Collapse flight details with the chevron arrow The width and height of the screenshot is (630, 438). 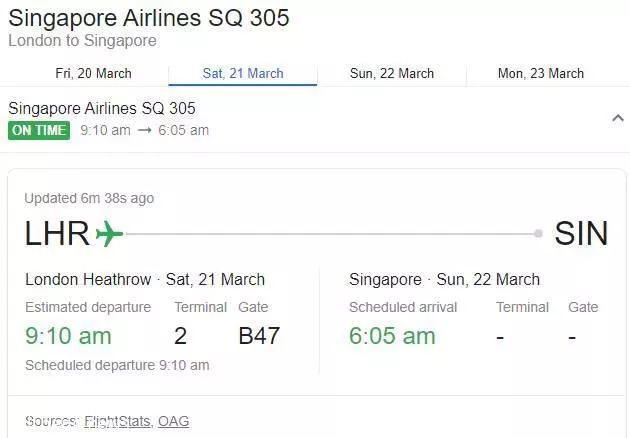click(x=618, y=118)
